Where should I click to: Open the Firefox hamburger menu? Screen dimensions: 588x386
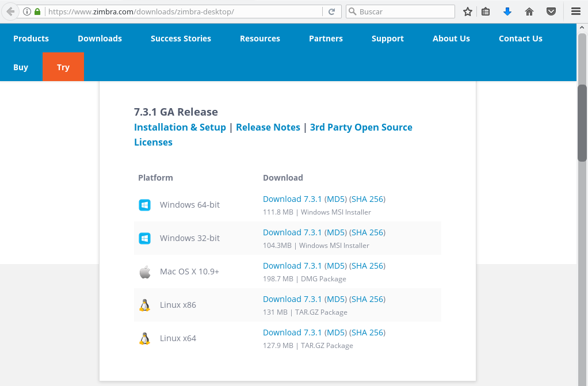coord(576,12)
